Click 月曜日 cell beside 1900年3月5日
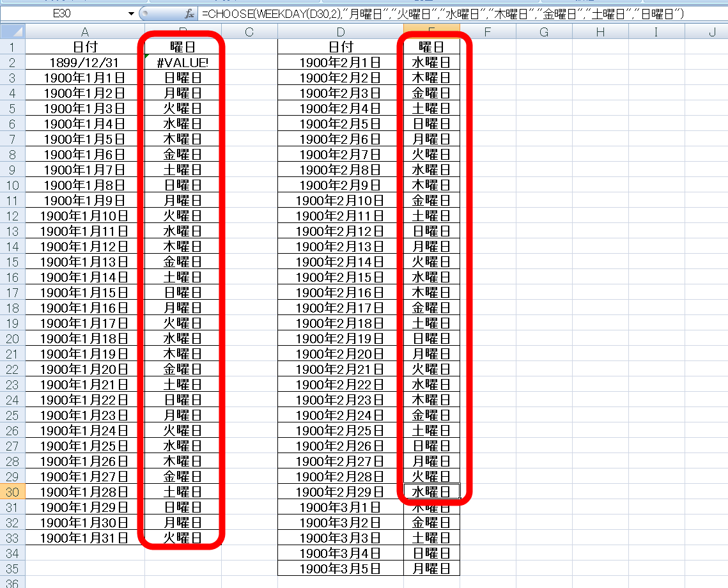 431,568
